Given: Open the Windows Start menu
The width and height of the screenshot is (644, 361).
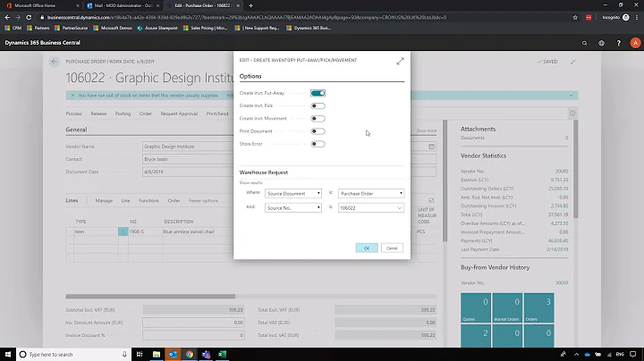Looking at the screenshot, I should pos(8,354).
